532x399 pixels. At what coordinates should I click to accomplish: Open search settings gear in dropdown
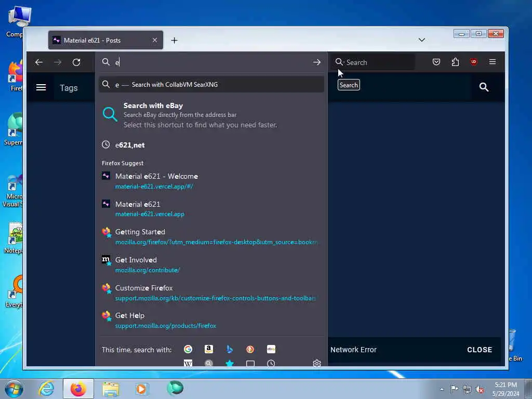pyautogui.click(x=316, y=363)
